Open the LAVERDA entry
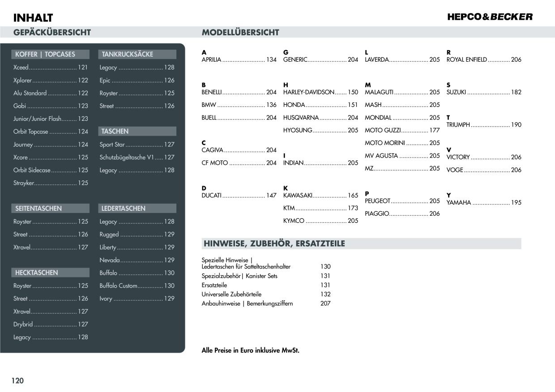 [402, 60]
